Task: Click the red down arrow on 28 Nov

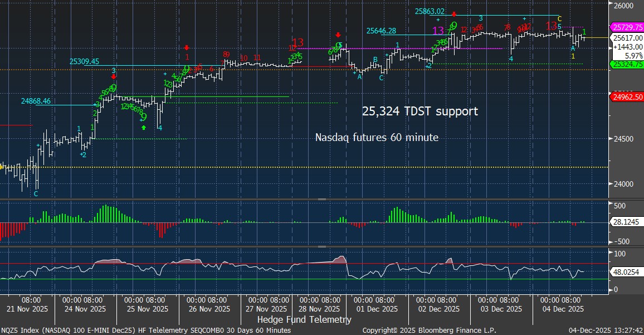Action: (338, 35)
